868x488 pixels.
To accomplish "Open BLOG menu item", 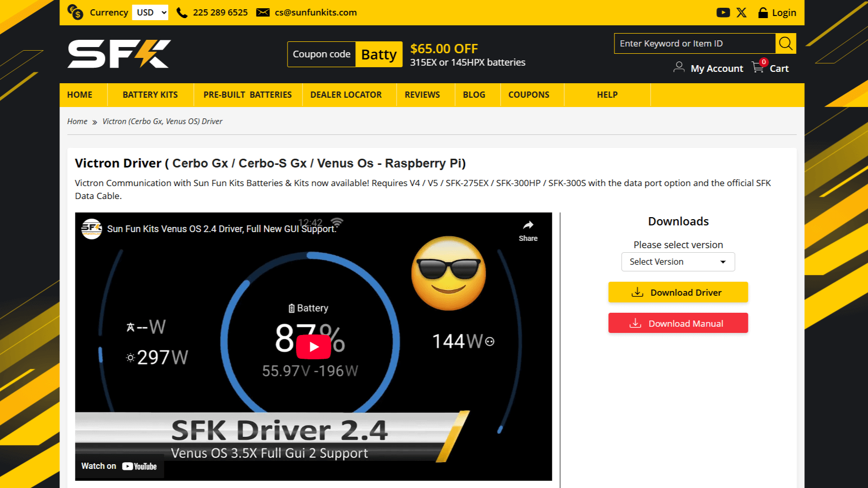I will point(474,95).
